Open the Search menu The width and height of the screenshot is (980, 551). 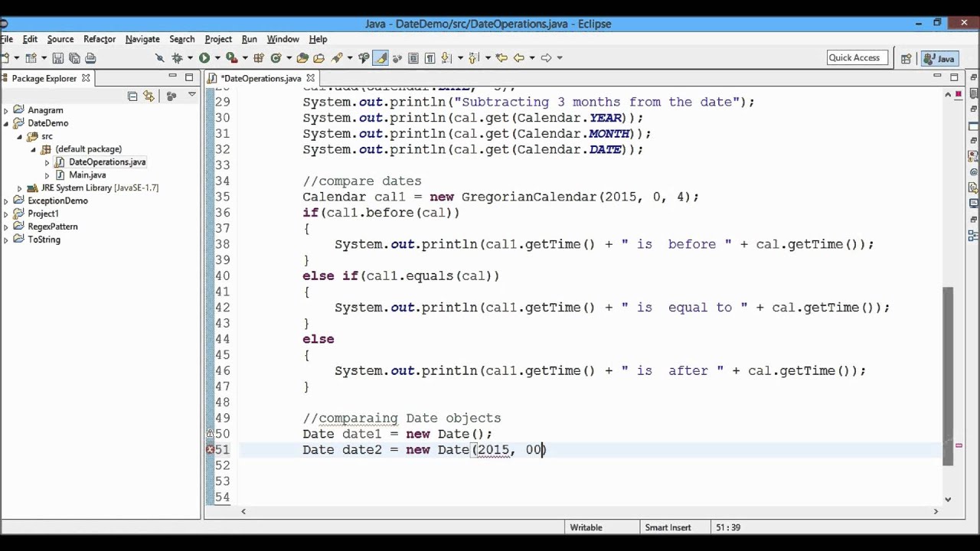pos(181,39)
